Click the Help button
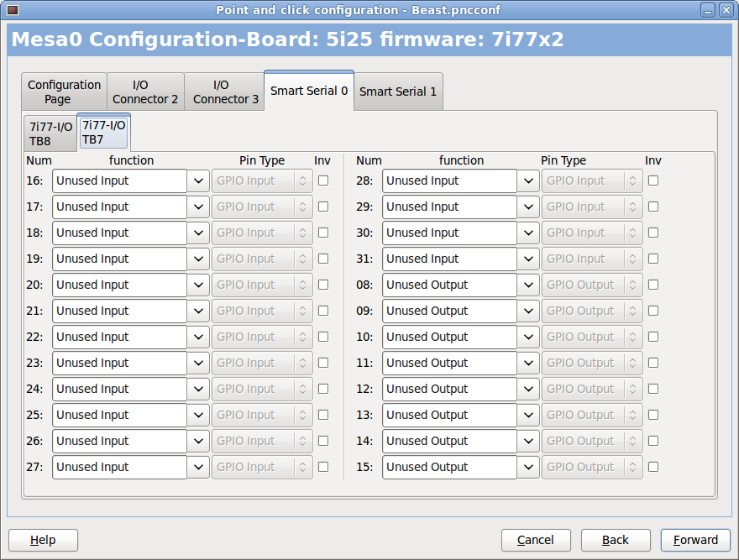 click(43, 540)
